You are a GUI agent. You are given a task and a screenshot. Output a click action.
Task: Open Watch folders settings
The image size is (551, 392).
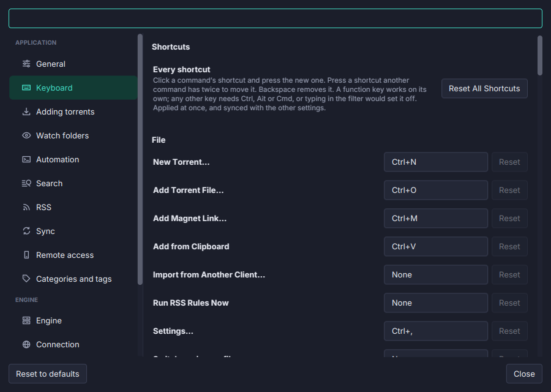coord(73,135)
